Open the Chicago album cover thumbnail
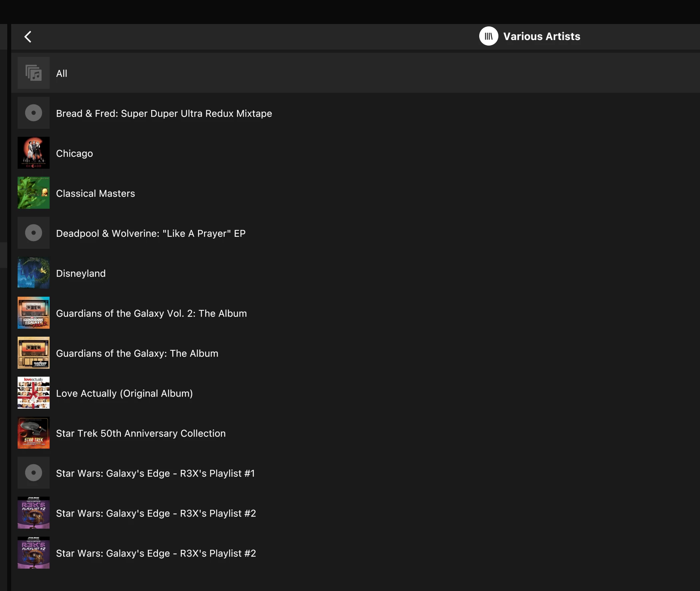700x591 pixels. pyautogui.click(x=34, y=153)
